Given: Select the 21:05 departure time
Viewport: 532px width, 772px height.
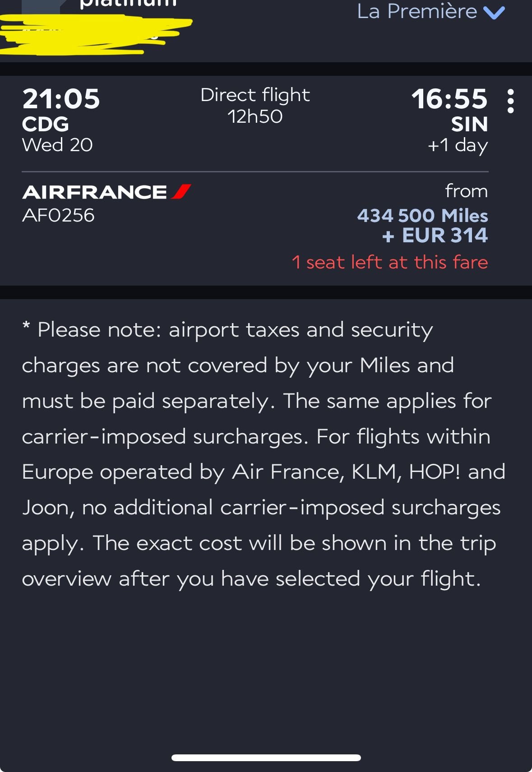Looking at the screenshot, I should [61, 99].
